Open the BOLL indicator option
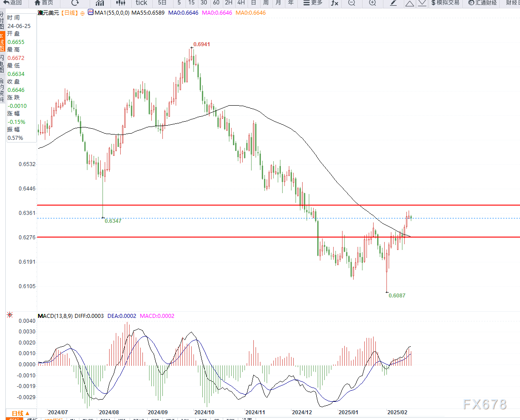 coord(105,418)
